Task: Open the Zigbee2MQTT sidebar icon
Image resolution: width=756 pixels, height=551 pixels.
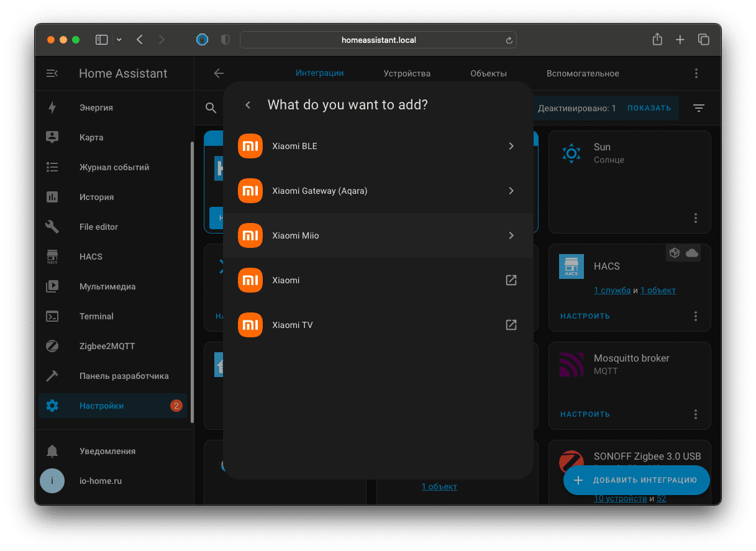Action: 52,346
